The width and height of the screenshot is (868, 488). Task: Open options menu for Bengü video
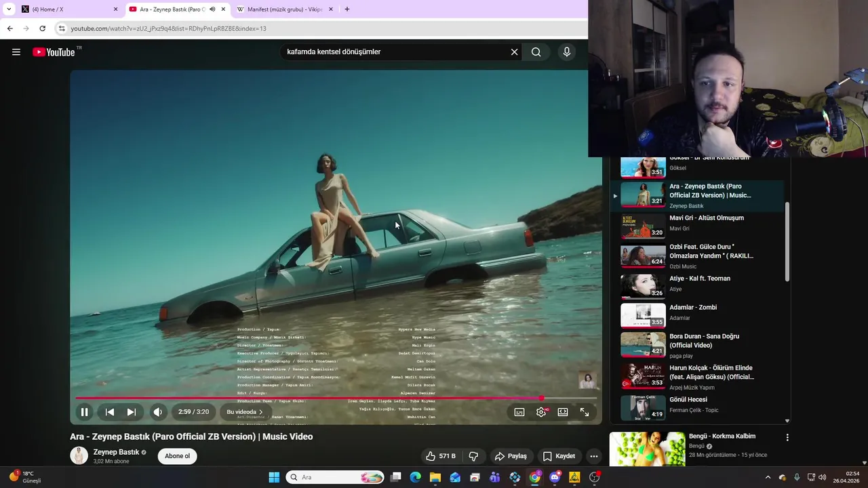(787, 438)
